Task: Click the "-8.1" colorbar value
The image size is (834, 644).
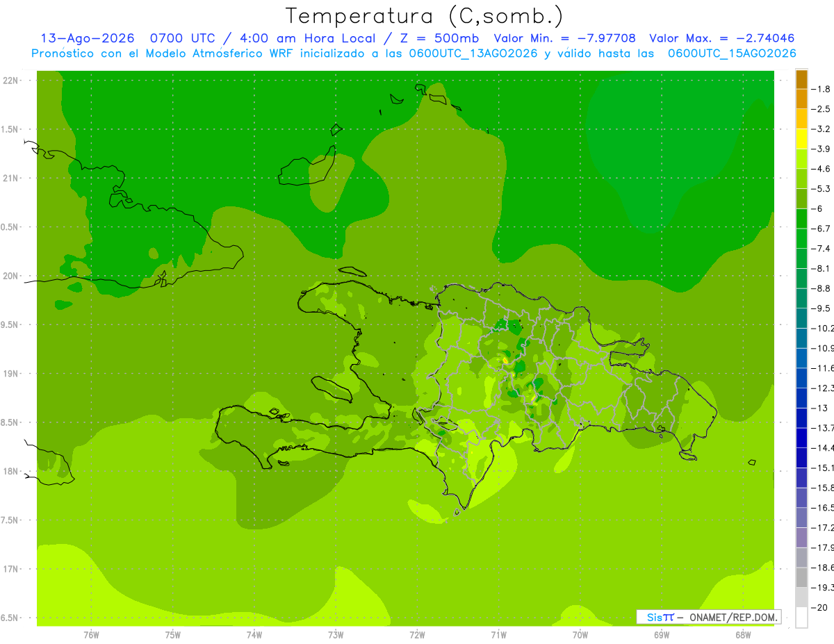Action: (821, 268)
